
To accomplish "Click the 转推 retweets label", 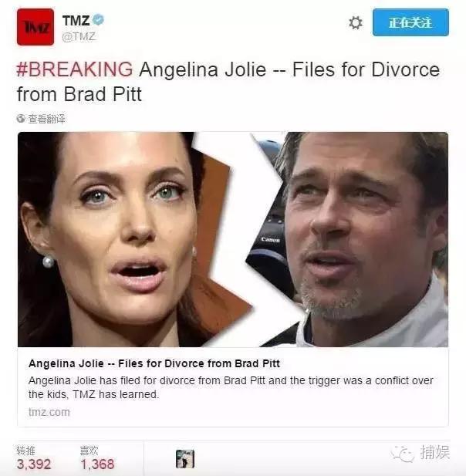I will [x=25, y=451].
